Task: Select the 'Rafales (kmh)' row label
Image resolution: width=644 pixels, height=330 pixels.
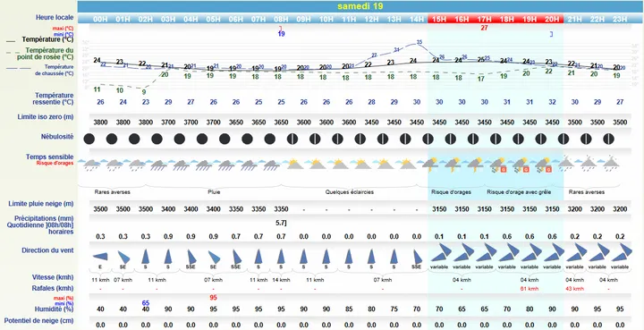Action: point(53,288)
